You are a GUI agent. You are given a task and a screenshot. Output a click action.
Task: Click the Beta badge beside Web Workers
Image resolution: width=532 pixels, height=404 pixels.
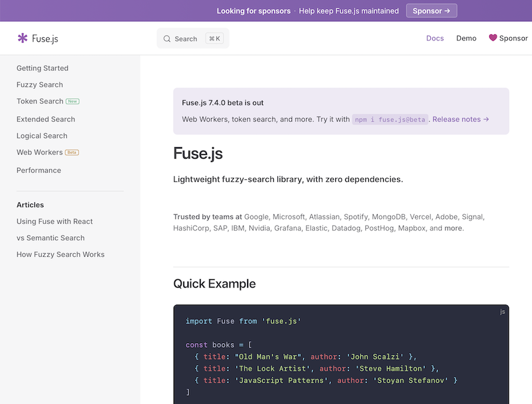click(x=72, y=153)
